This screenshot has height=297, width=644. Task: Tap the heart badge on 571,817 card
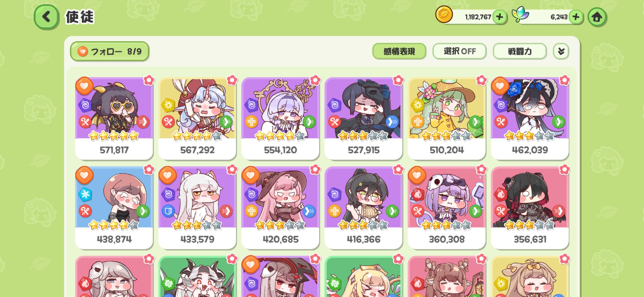pyautogui.click(x=84, y=86)
